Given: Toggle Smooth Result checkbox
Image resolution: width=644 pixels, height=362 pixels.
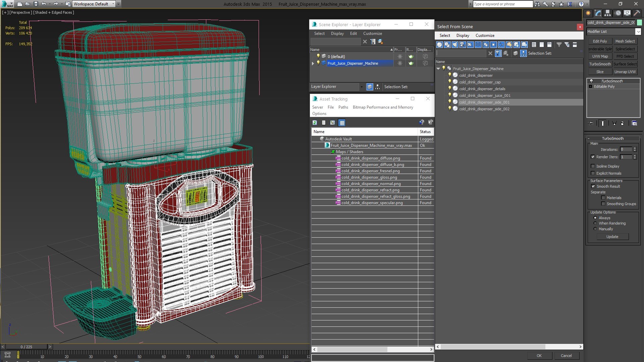Looking at the screenshot, I should coord(593,186).
